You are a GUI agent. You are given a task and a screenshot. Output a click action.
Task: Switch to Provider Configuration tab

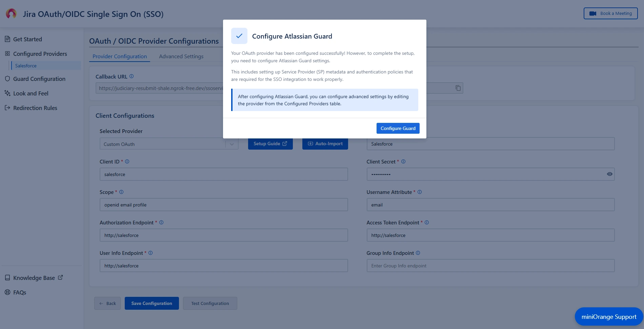tap(120, 57)
